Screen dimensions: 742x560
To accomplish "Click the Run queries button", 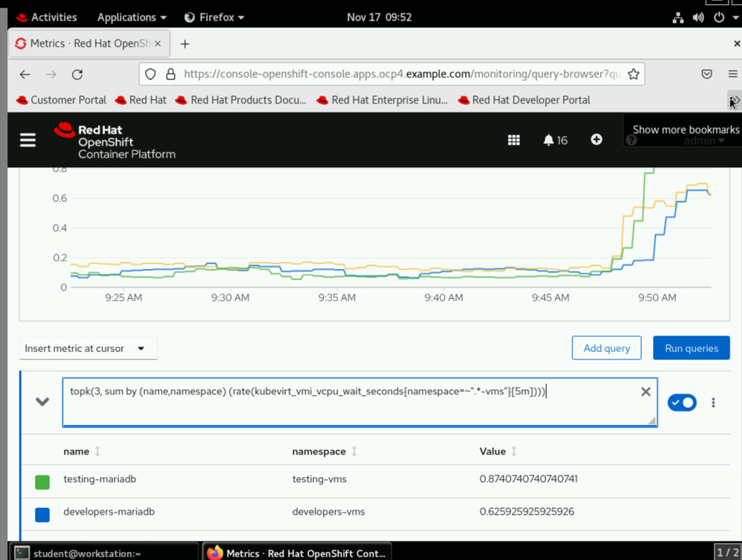I will click(x=691, y=348).
